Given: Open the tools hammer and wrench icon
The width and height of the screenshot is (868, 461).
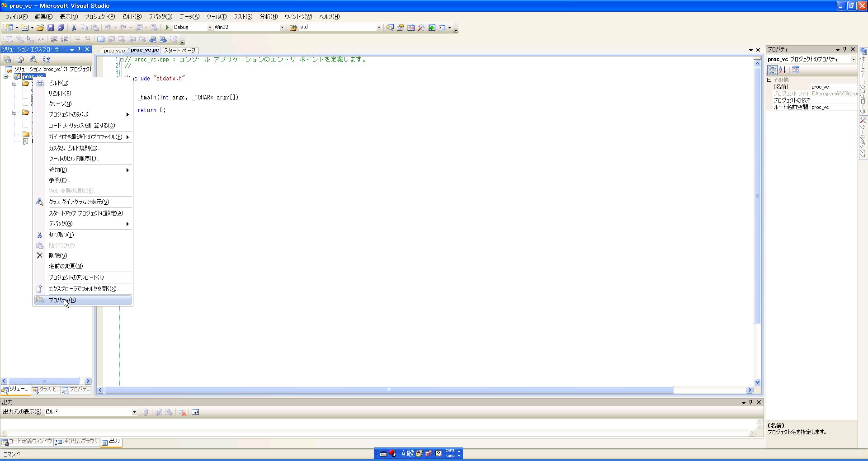Looking at the screenshot, I should tap(421, 28).
